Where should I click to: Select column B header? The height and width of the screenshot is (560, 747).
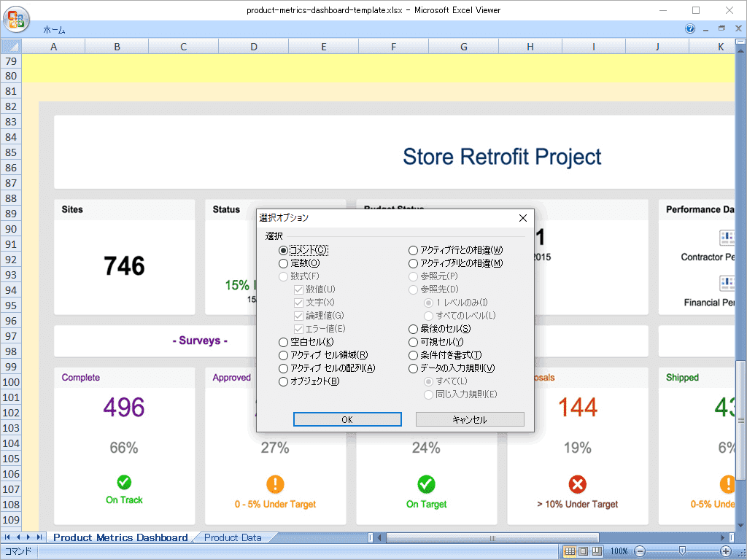[x=117, y=47]
